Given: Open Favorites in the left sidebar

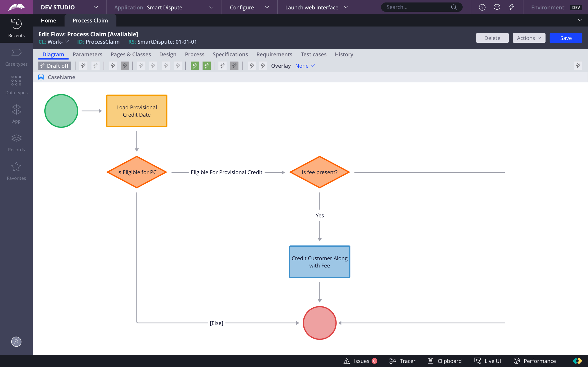Looking at the screenshot, I should coord(16,170).
